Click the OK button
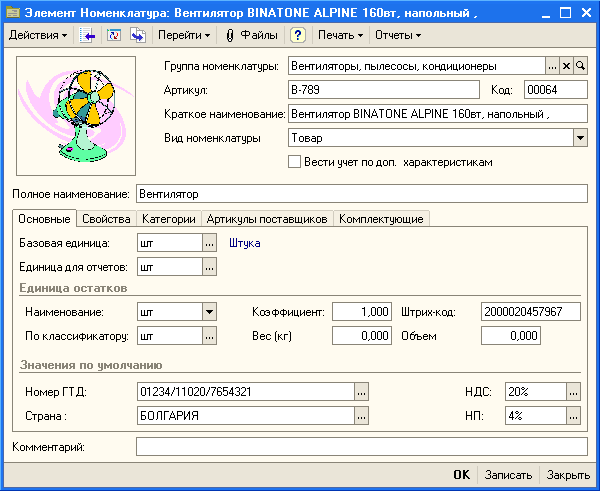 coord(461,475)
